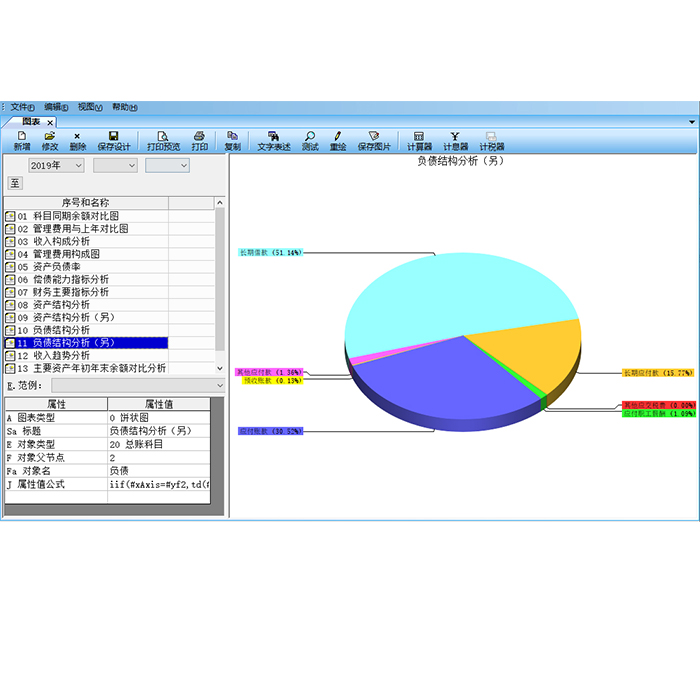This screenshot has height=700, width=700.
Task: Click the 打印 print icon
Action: (200, 140)
